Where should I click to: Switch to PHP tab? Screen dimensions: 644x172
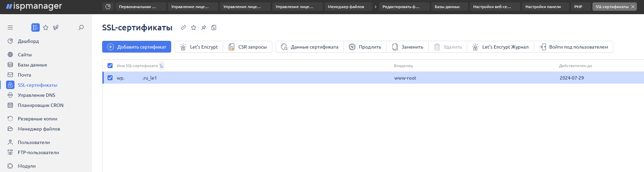pos(581,7)
